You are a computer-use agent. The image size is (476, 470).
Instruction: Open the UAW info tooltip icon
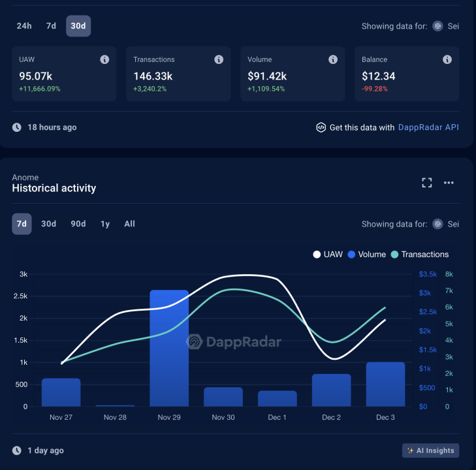pyautogui.click(x=104, y=59)
